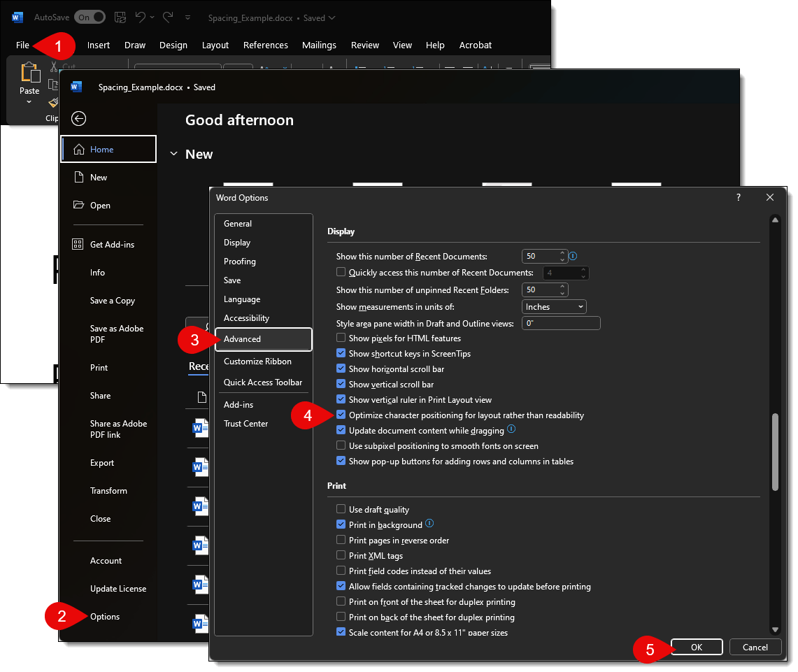Screen dimensions: 798x672
Task: Check Show pixels for HTML features
Action: [341, 338]
